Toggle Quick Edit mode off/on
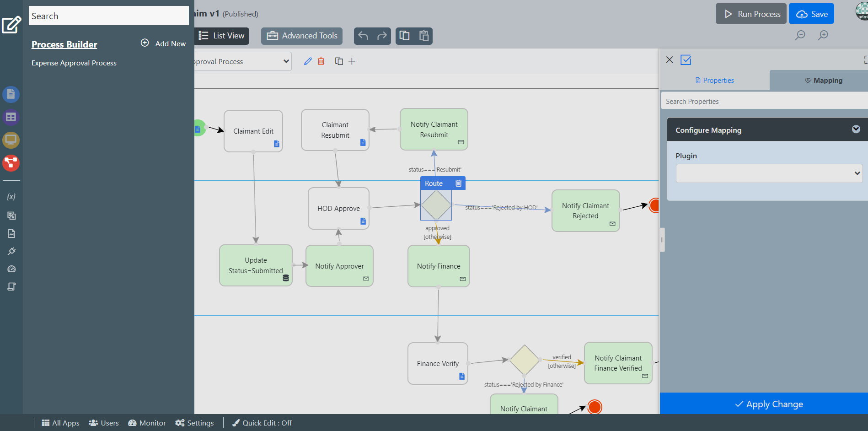This screenshot has width=868, height=431. click(x=262, y=423)
